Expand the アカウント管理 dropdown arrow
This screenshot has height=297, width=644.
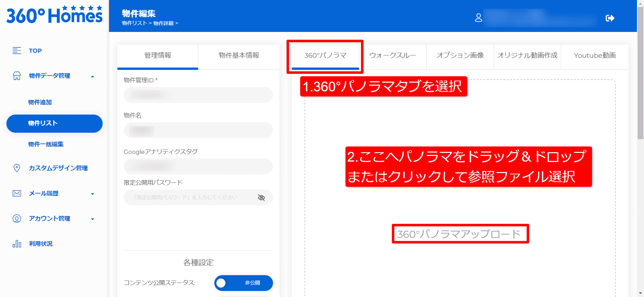93,219
